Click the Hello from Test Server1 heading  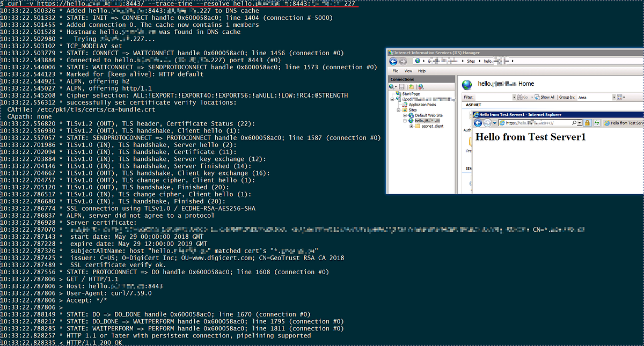531,136
